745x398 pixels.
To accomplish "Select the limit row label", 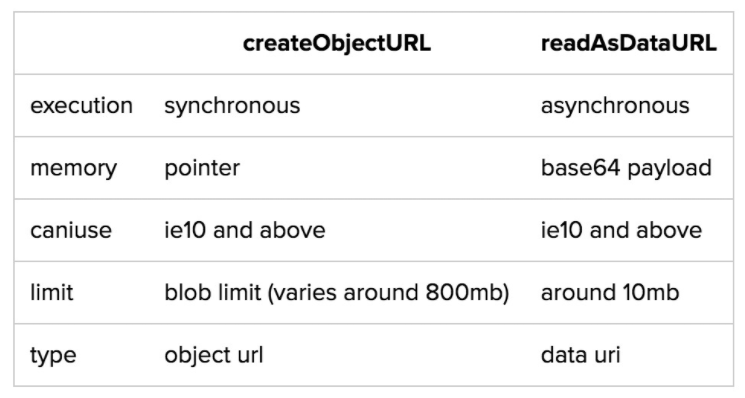I will [52, 293].
